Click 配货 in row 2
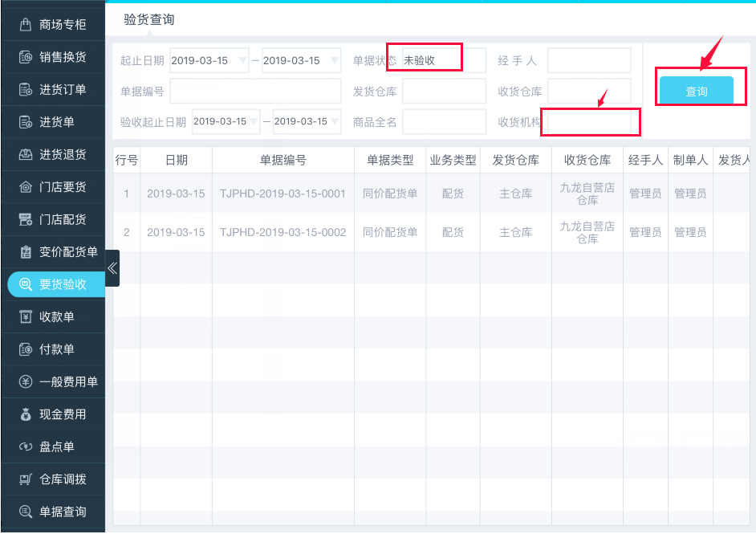756x534 pixels. pyautogui.click(x=453, y=232)
